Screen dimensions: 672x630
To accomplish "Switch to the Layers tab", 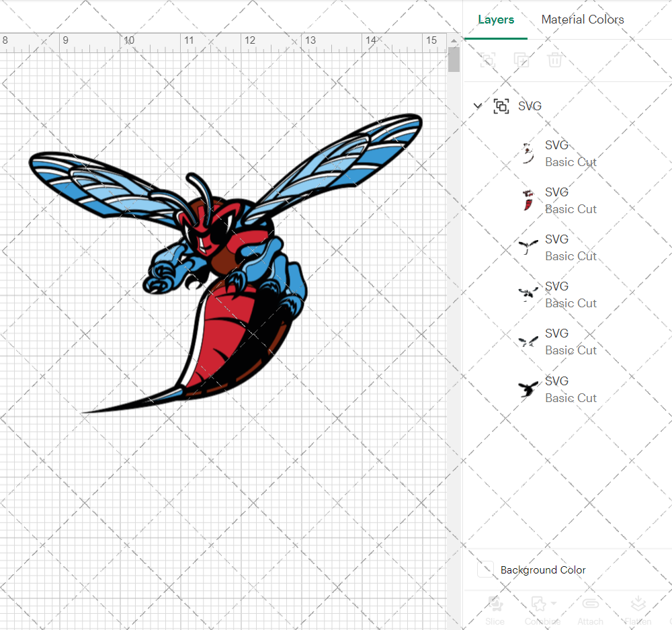I will click(496, 19).
